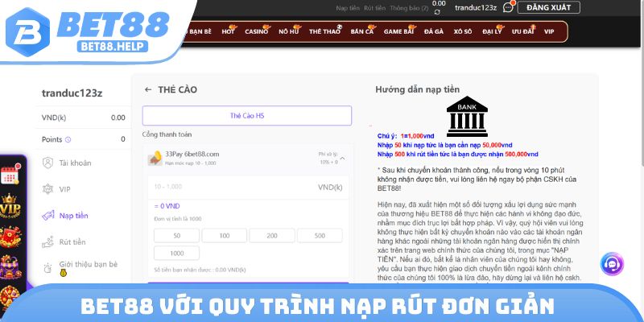Screen dimensions: 644x322
Task: Click the Points info clock icon
Action: [x=68, y=139]
